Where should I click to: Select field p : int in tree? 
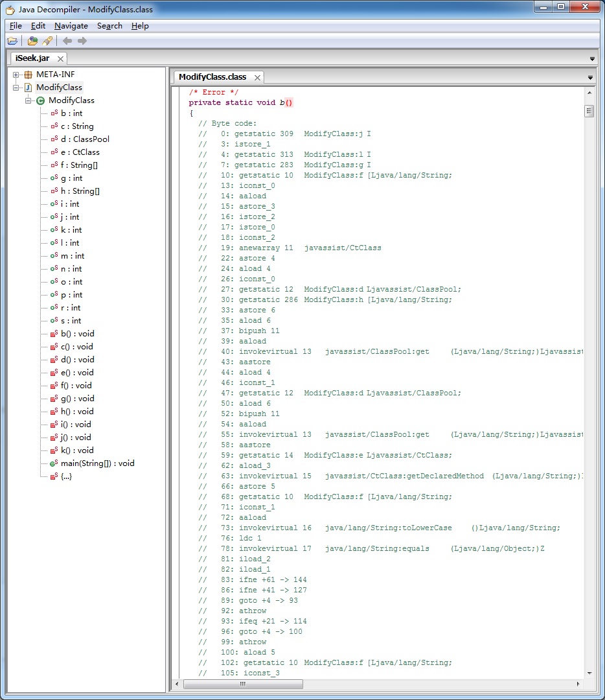point(72,295)
